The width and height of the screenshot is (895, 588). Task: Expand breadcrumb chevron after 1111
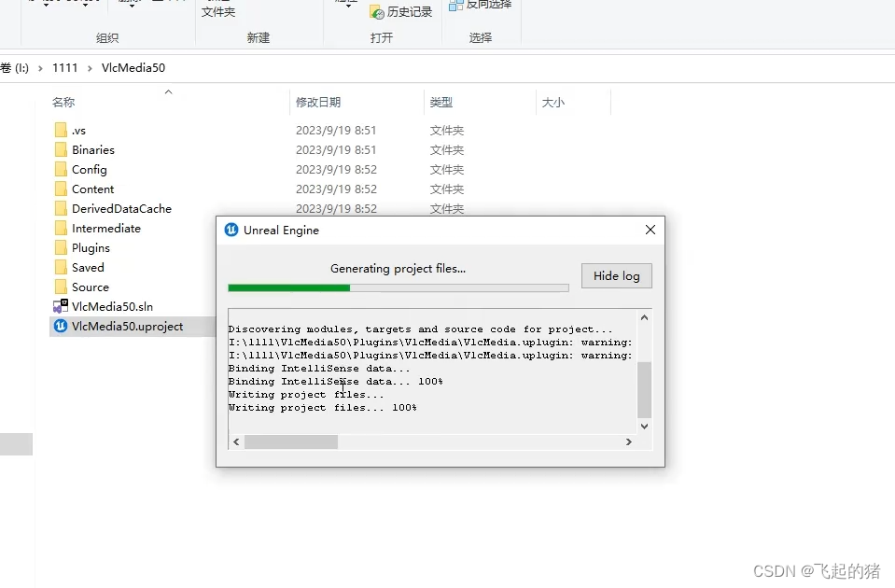coord(90,68)
